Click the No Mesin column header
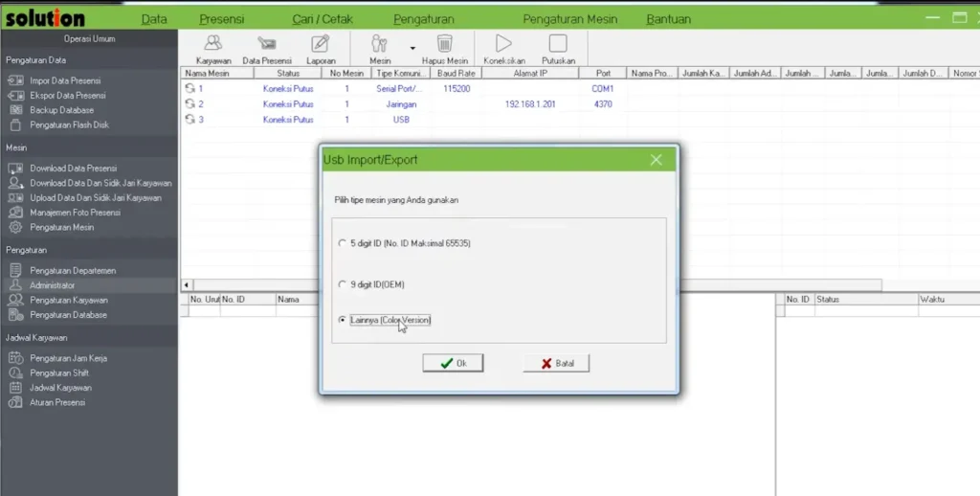This screenshot has height=496, width=980. click(x=346, y=73)
